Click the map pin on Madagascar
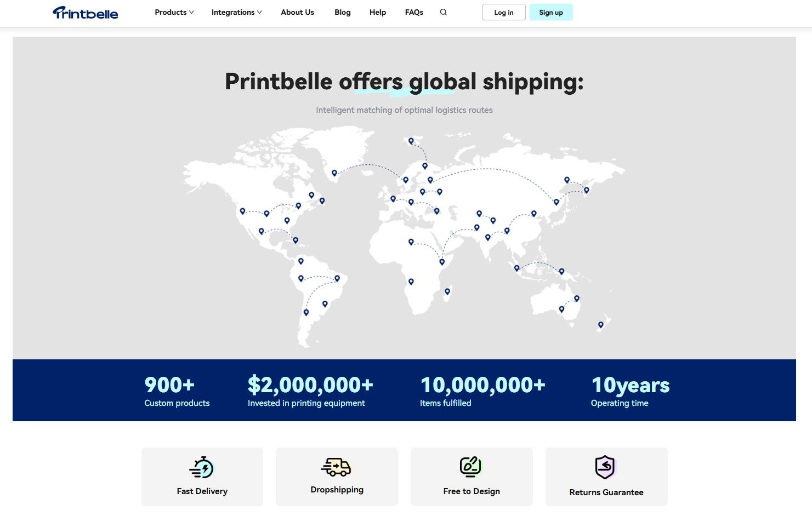The height and width of the screenshot is (516, 812). click(x=448, y=291)
